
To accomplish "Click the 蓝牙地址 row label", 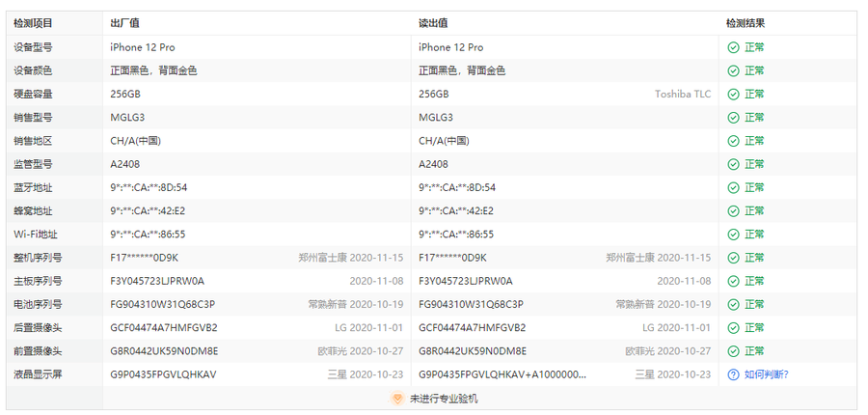I will tap(33, 188).
